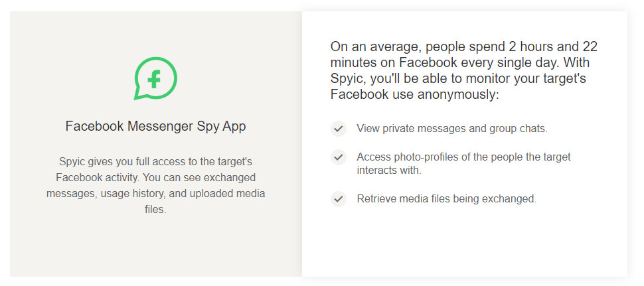Click the checkmark beside View private messages

339,129
